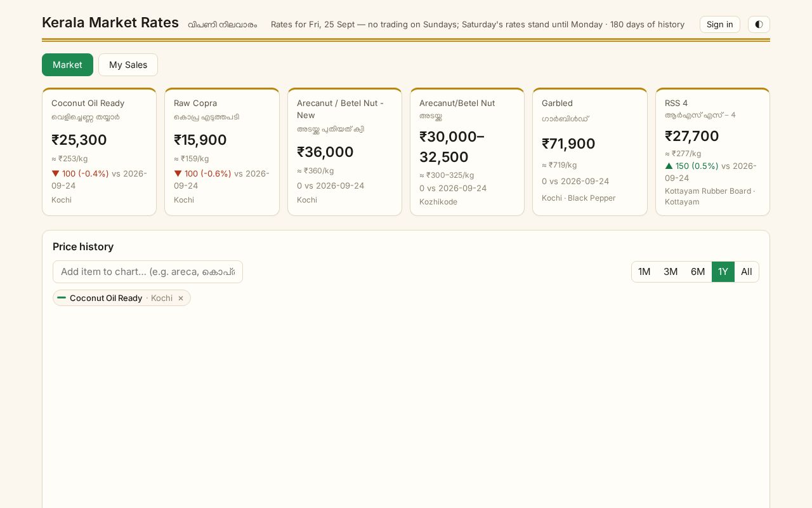The image size is (812, 508).
Task: Click the ₹15,900 price
Action: click(x=200, y=140)
